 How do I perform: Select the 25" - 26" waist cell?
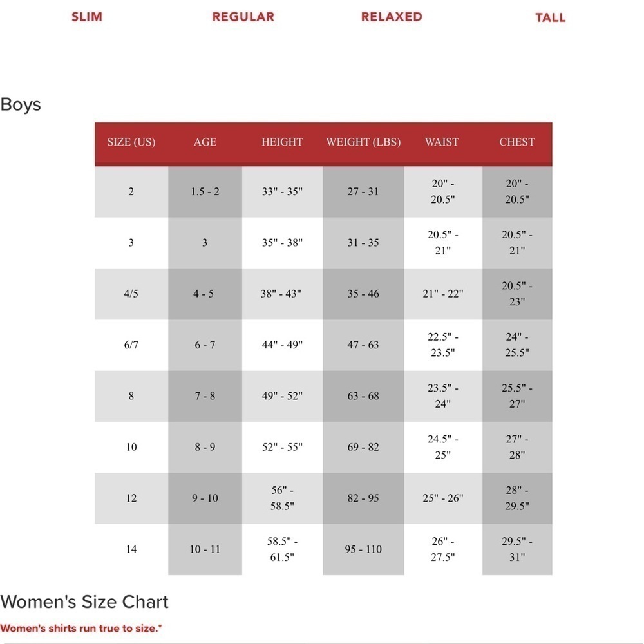(443, 498)
